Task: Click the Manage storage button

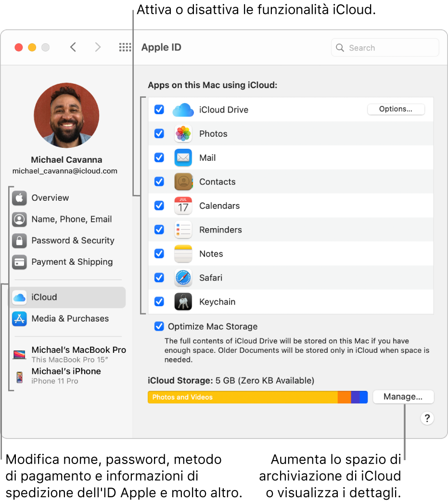Action: click(x=403, y=397)
